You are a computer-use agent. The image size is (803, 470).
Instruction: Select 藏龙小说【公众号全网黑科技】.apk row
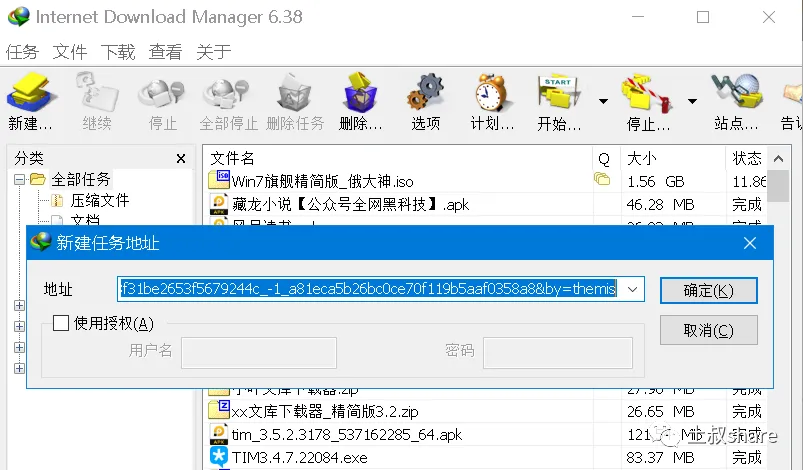click(x=487, y=204)
